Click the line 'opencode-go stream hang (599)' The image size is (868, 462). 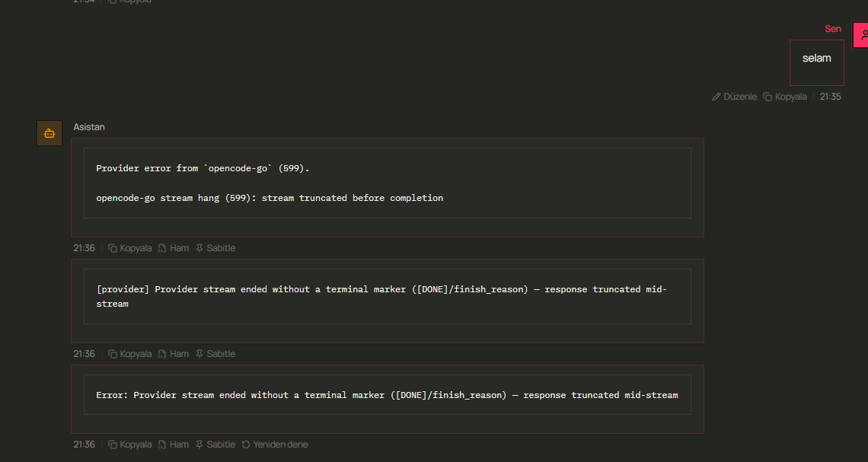click(270, 198)
